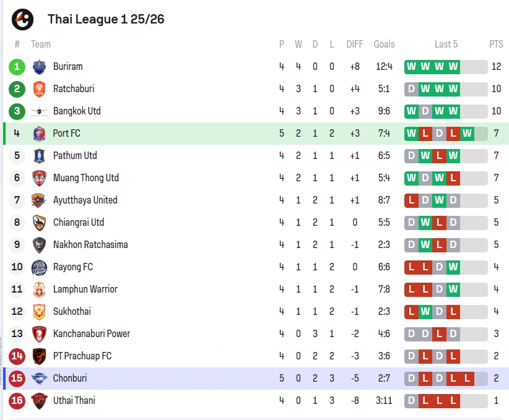This screenshot has height=420, width=509.
Task: Open Pathum Utd team page
Action: 75,156
